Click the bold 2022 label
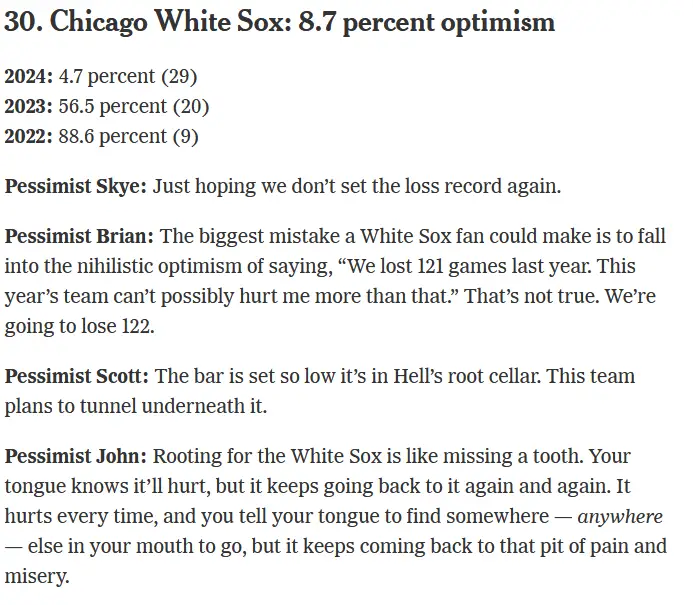Image resolution: width=693 pixels, height=605 pixels. point(26,136)
